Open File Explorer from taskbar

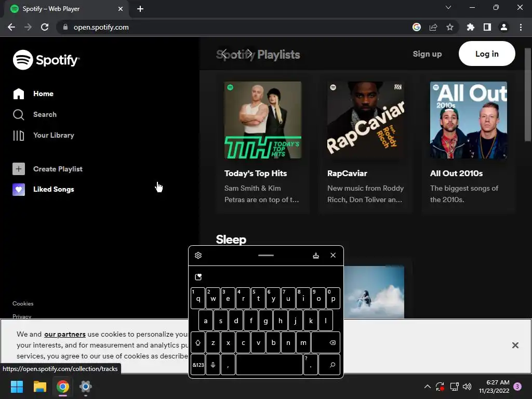coord(39,387)
